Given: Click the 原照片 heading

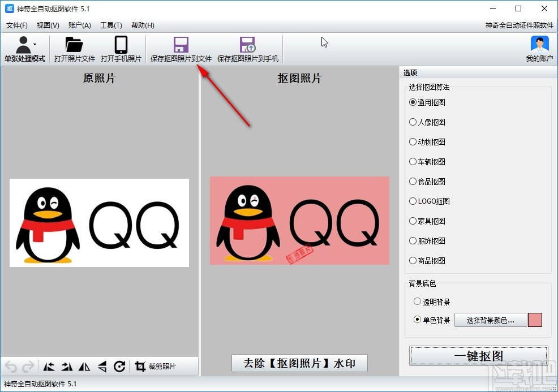Looking at the screenshot, I should click(x=99, y=78).
